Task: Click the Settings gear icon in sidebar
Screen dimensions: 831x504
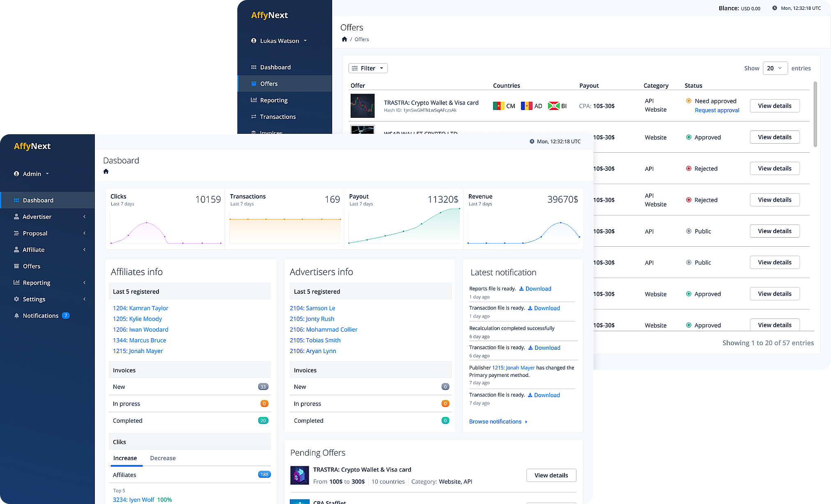Action: click(x=16, y=299)
